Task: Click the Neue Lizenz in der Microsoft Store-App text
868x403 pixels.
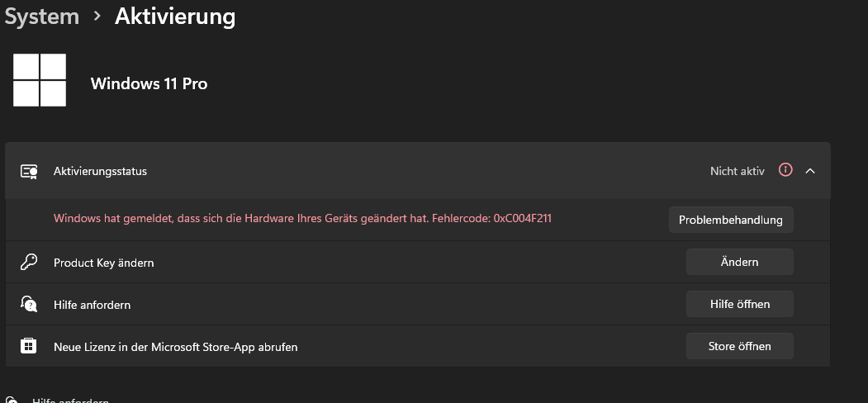Action: point(175,347)
